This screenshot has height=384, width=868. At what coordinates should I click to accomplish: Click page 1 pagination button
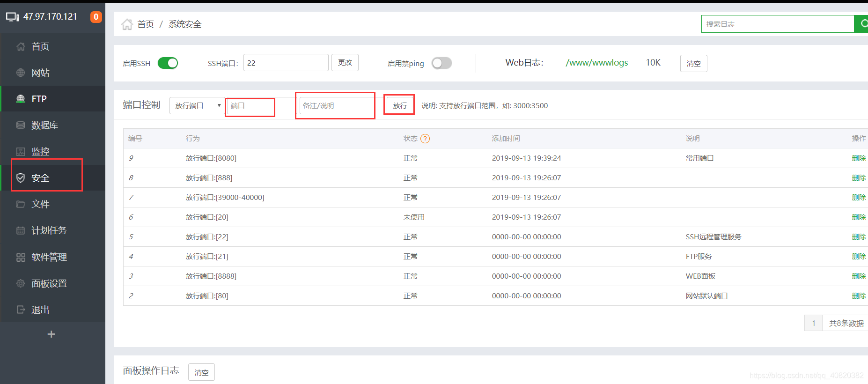point(813,323)
